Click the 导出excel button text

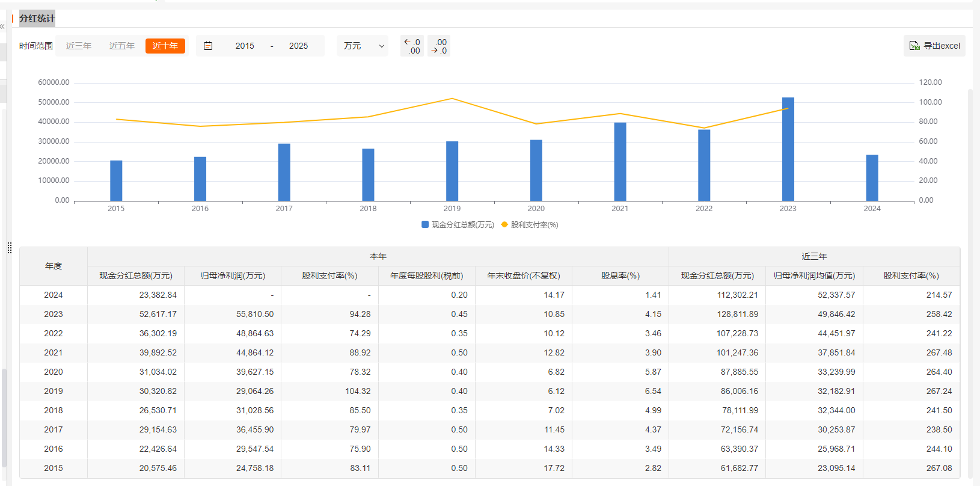click(942, 46)
